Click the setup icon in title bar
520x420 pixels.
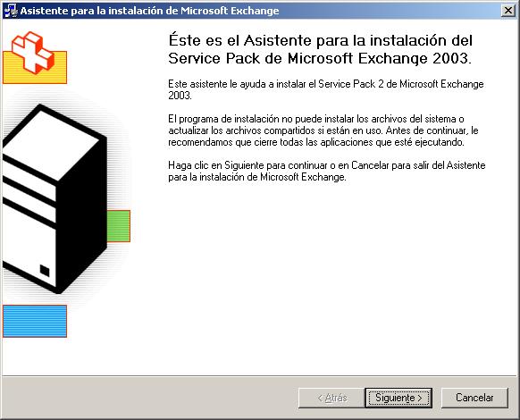tap(11, 11)
